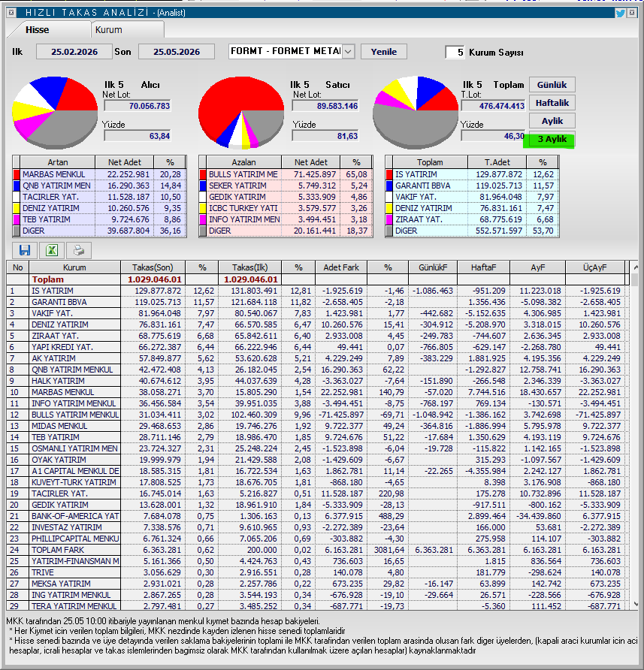
Task: Click red swatch next to BULLS YATIRIM ME
Action: click(203, 174)
